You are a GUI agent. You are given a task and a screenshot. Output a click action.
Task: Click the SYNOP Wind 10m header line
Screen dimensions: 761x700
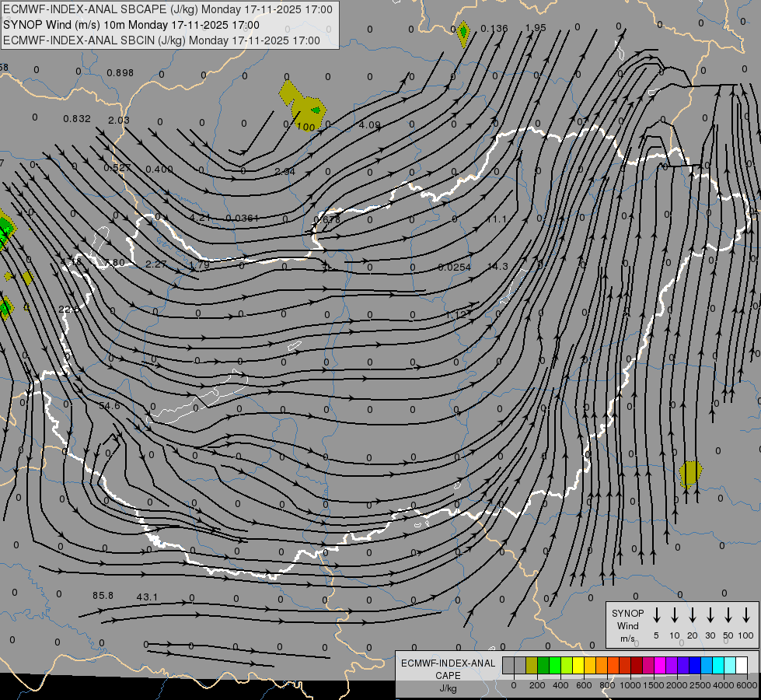coord(131,25)
